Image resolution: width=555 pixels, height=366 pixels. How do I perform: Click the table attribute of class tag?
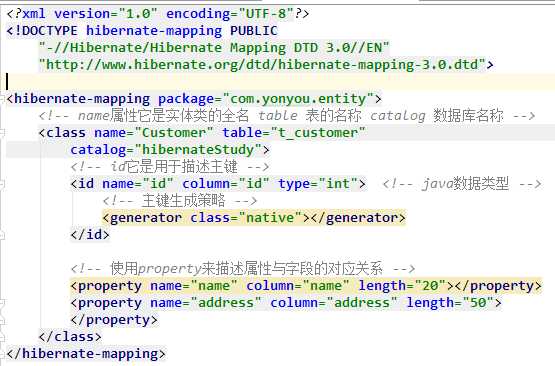pyautogui.click(x=242, y=133)
